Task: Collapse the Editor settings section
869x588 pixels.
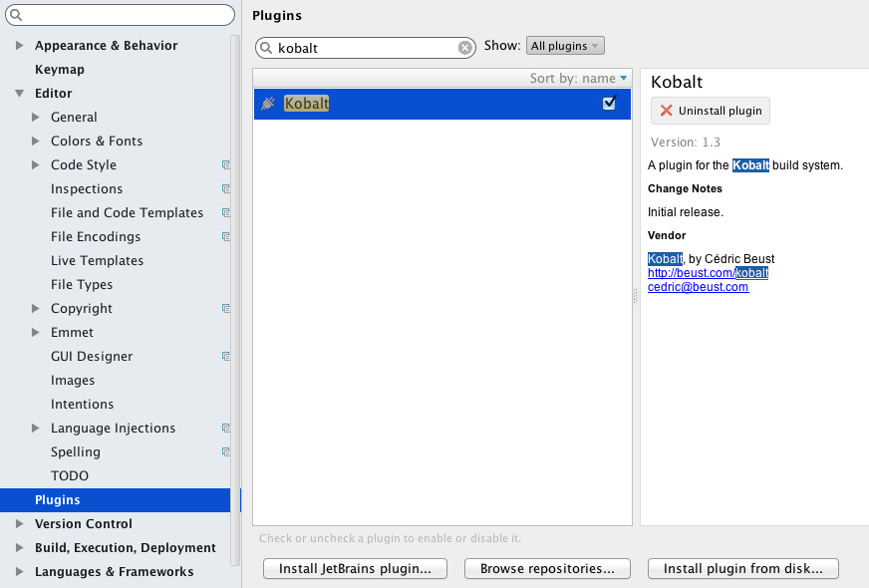Action: (x=19, y=93)
